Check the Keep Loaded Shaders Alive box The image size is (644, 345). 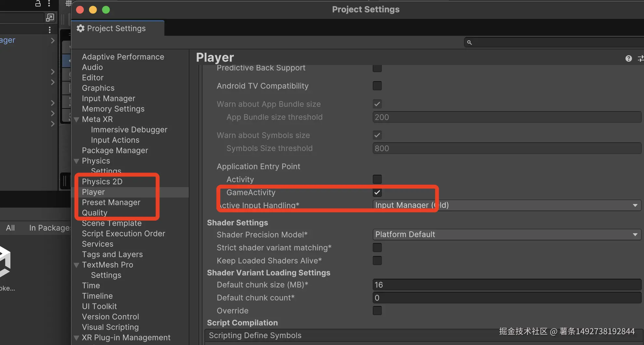coord(377,261)
